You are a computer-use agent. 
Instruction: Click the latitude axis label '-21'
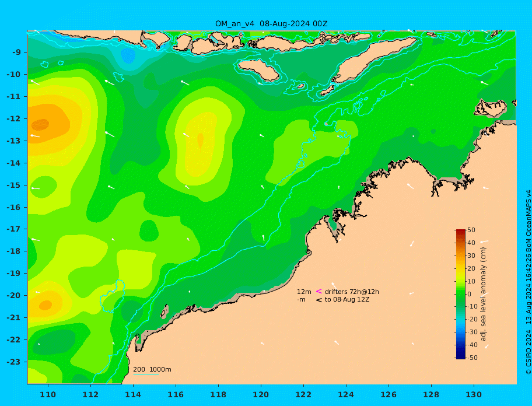pos(13,318)
